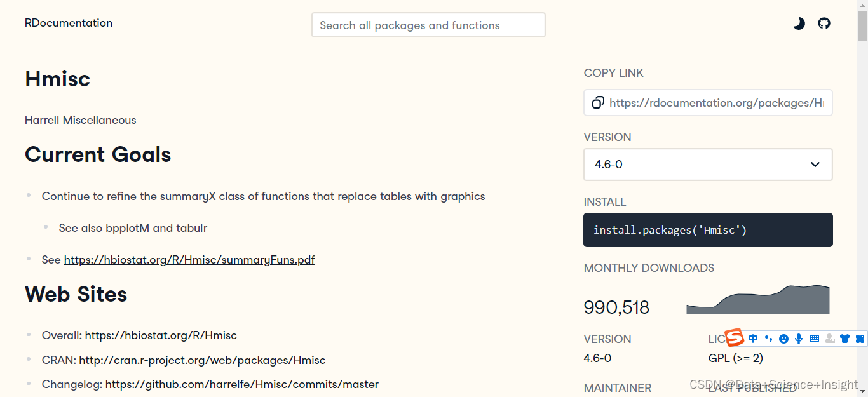868x397 pixels.
Task: Open the CRAN Hmisc package link
Action: 202,360
